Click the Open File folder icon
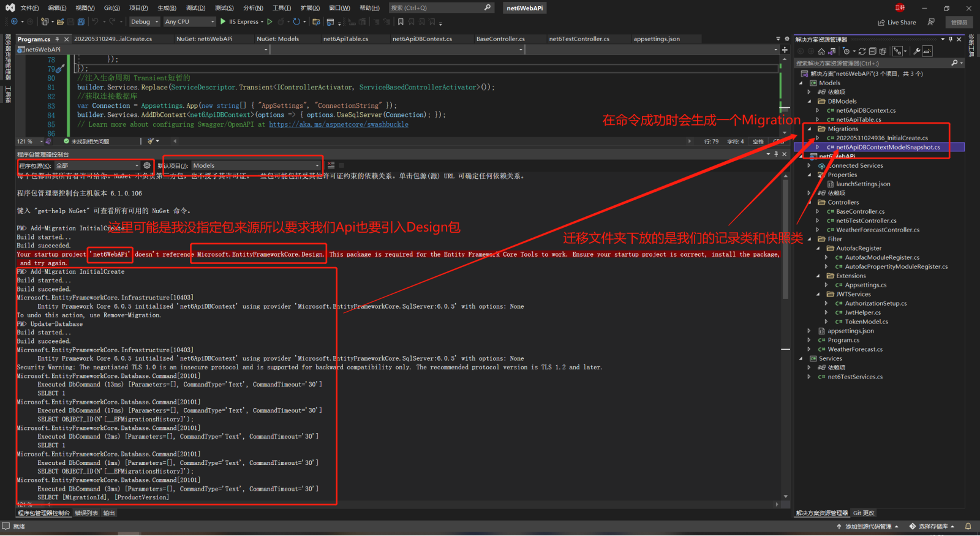The height and width of the screenshot is (536, 980). (x=60, y=21)
